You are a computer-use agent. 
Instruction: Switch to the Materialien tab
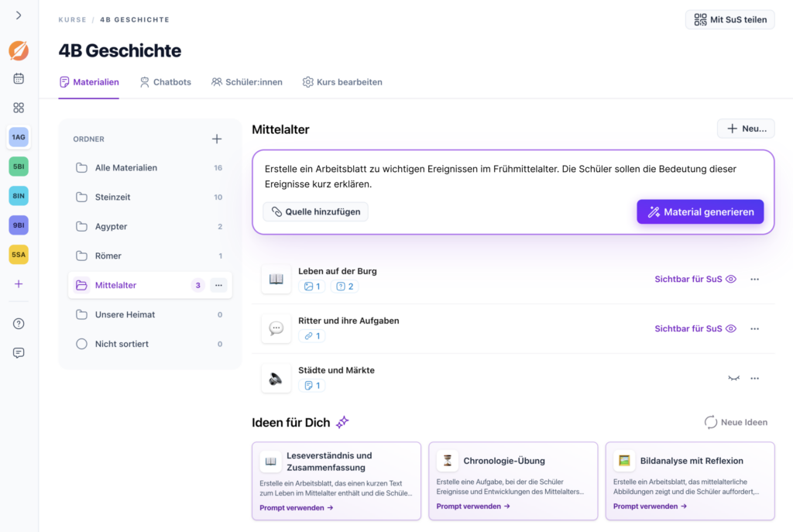89,82
